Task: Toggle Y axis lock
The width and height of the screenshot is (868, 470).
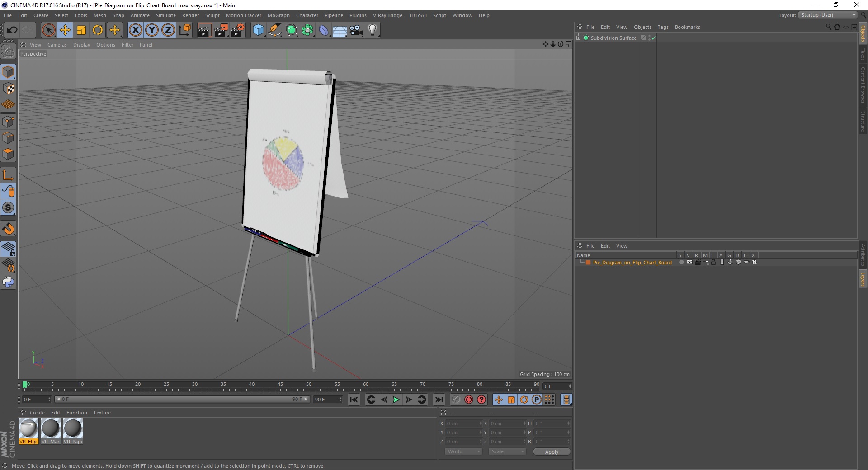Action: click(x=152, y=30)
